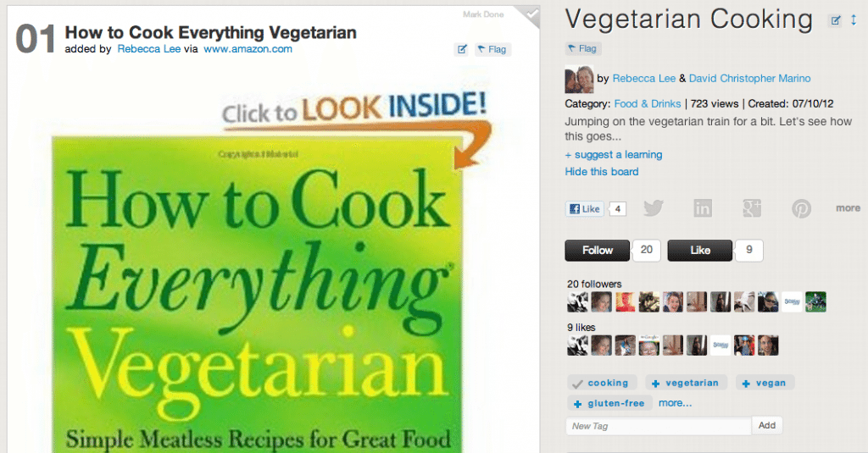Flag the How to Cook Everything learning
Screen dimensions: 868x453
(492, 49)
